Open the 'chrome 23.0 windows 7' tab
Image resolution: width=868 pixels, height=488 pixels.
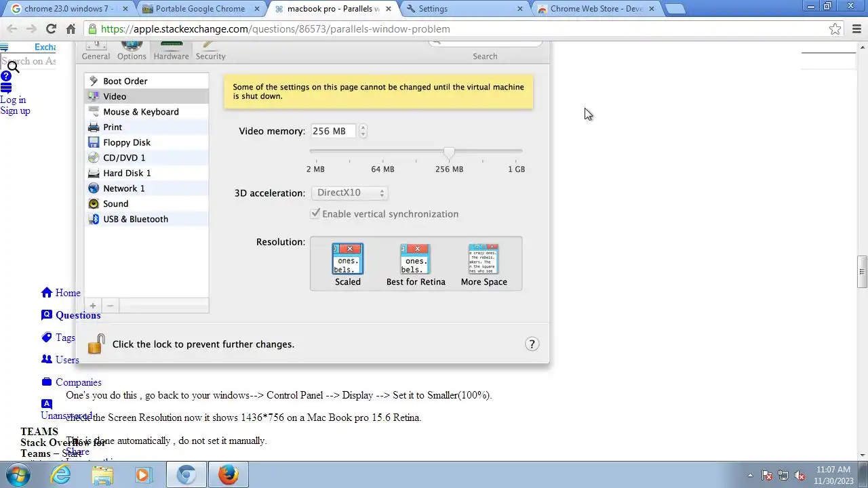pyautogui.click(x=69, y=9)
